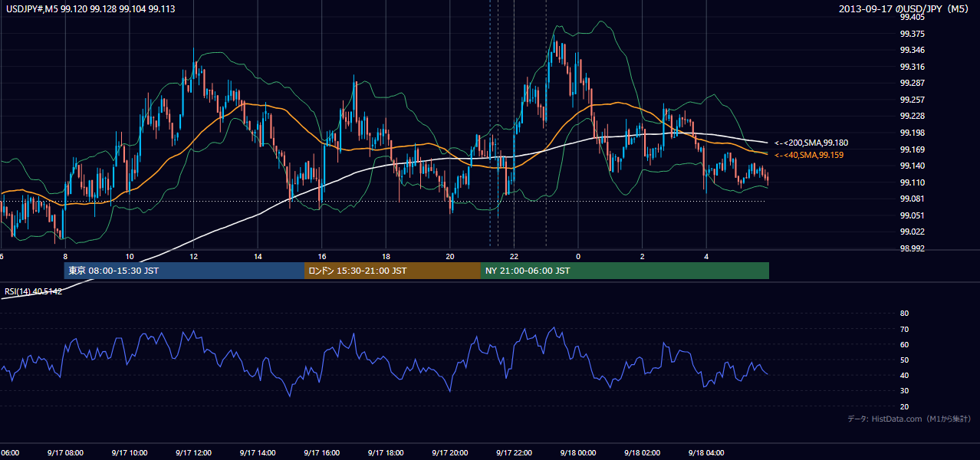Click price axis label 99.140
980x460 pixels.
pyautogui.click(x=912, y=166)
